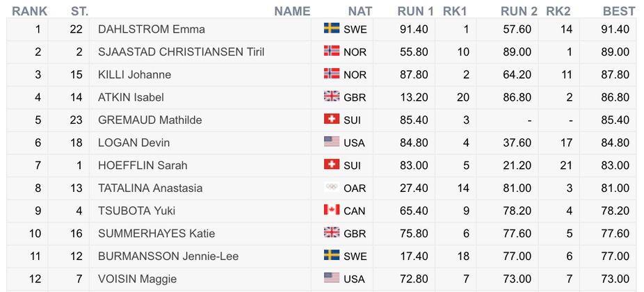Screen dimensions: 644x292
Task: Click the USA flag beside Maggie Voisin
Action: (x=332, y=278)
